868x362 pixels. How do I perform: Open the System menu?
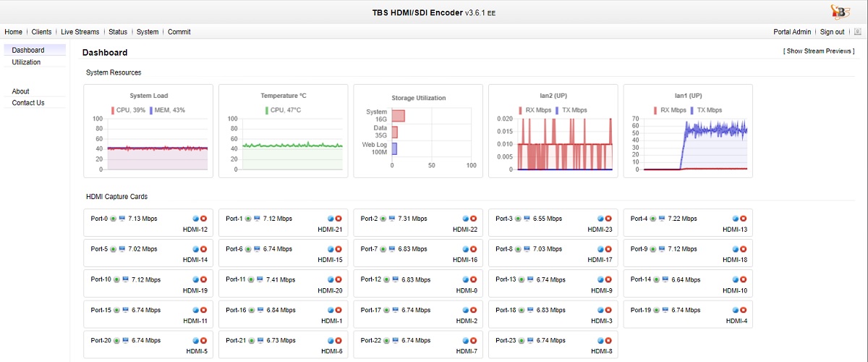[148, 32]
